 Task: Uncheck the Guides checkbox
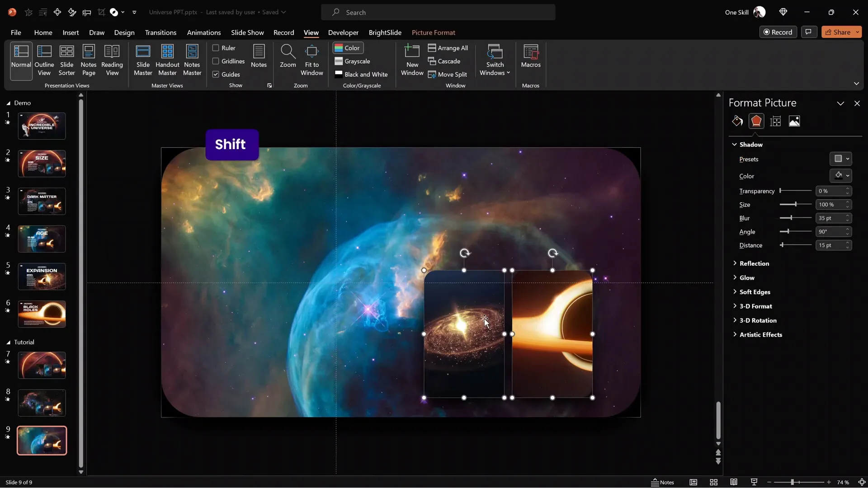coord(216,75)
